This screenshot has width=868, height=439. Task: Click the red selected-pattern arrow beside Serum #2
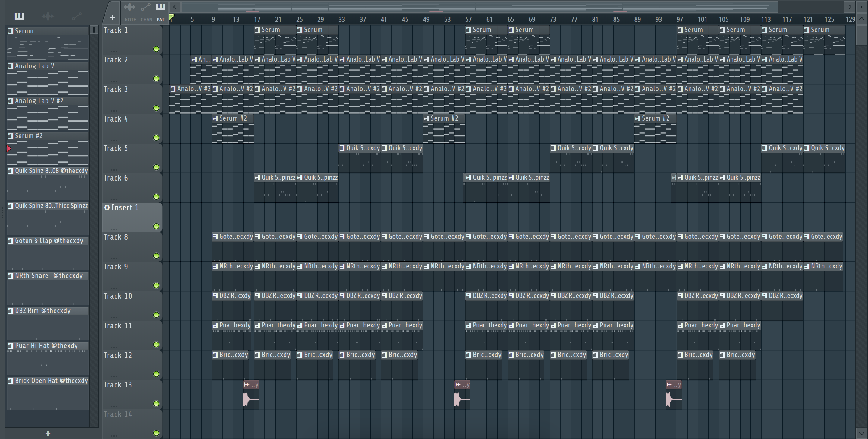coord(9,148)
